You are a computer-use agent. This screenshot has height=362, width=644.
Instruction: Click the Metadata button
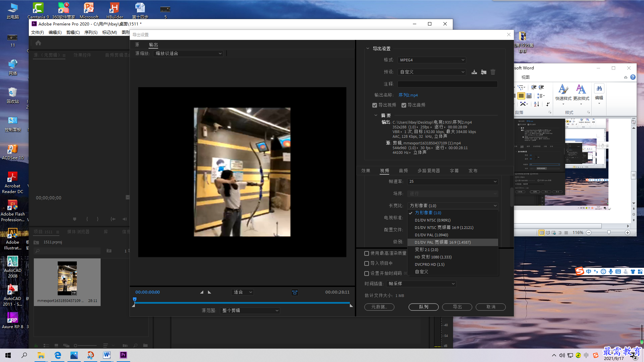(x=379, y=307)
